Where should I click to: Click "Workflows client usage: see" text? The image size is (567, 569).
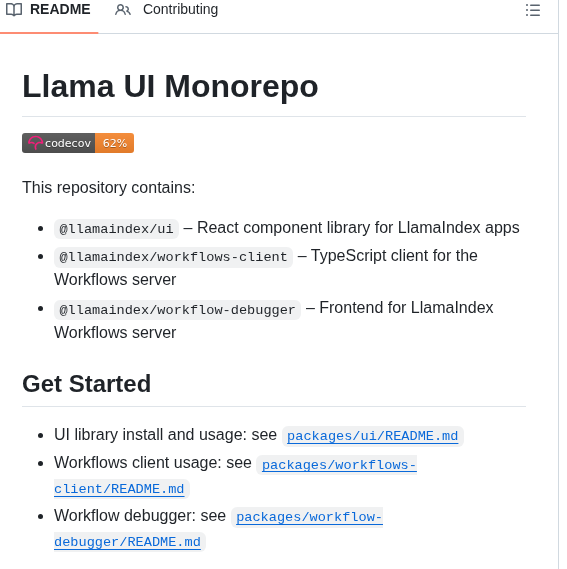click(152, 463)
